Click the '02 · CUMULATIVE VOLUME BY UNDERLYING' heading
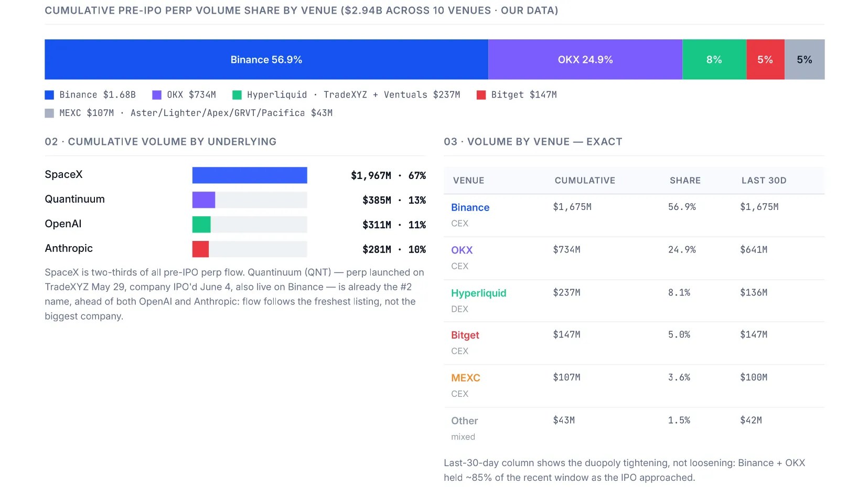Screen dimensions: 868x495 coord(160,142)
